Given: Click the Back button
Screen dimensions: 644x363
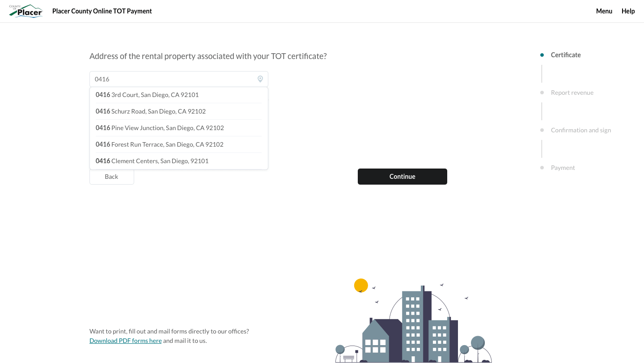Looking at the screenshot, I should click(111, 176).
